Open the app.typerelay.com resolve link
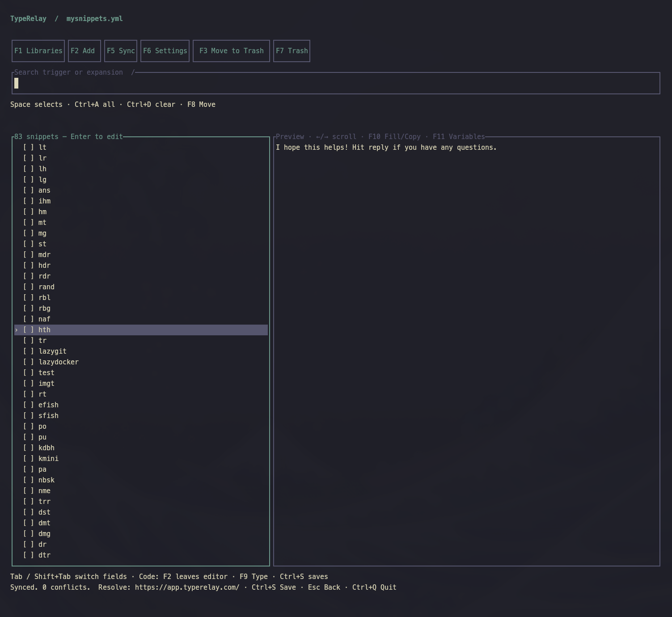This screenshot has height=617, width=672. tap(187, 587)
